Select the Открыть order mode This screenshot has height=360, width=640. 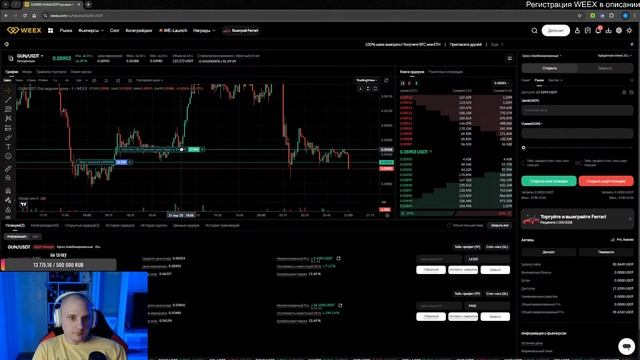coord(550,68)
